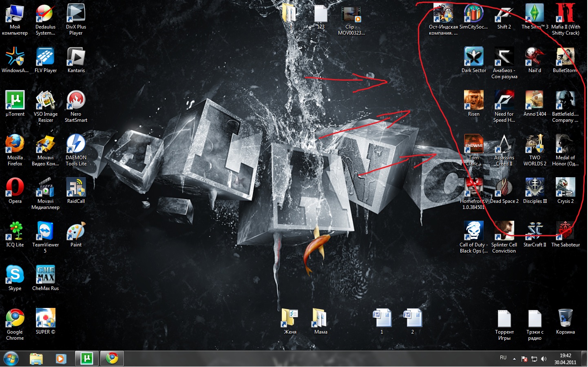Select the Medal of Honor icon
The height and width of the screenshot is (367, 588).
click(x=565, y=150)
